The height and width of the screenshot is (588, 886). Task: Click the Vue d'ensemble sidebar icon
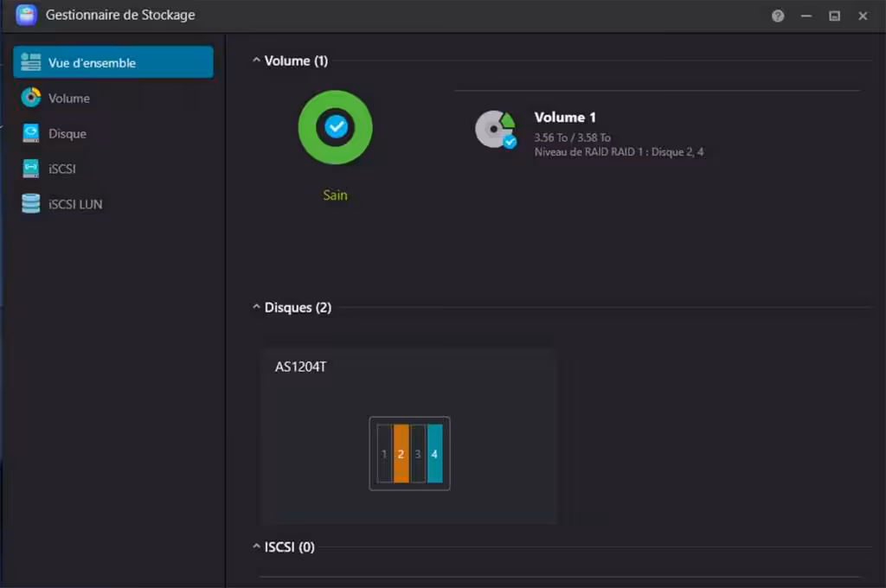click(x=30, y=62)
